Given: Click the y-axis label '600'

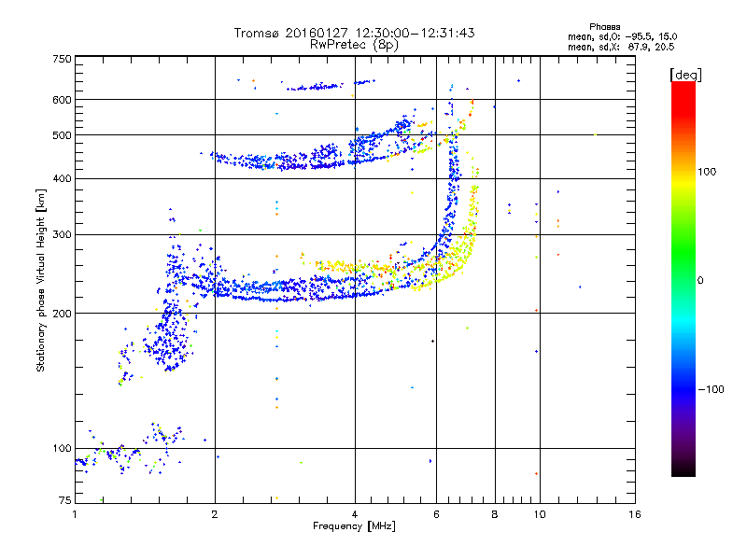Looking at the screenshot, I should coord(62,100).
